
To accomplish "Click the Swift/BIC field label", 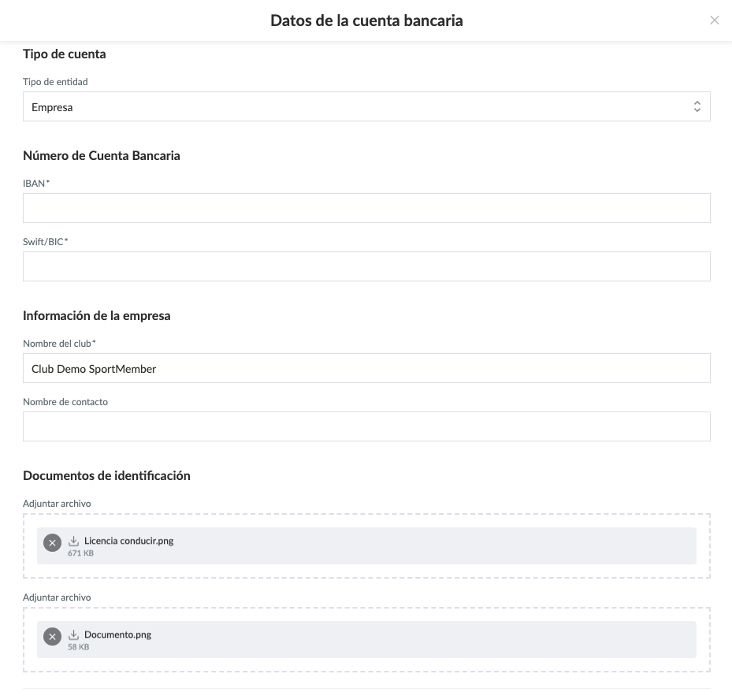I will point(45,242).
